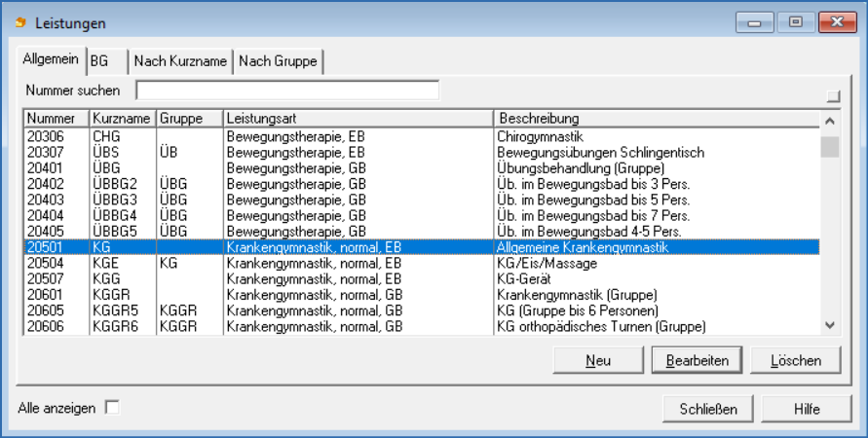The image size is (868, 438).
Task: Click Üb. im Bewegungsbad bis 5 Pers.
Action: coord(593,200)
